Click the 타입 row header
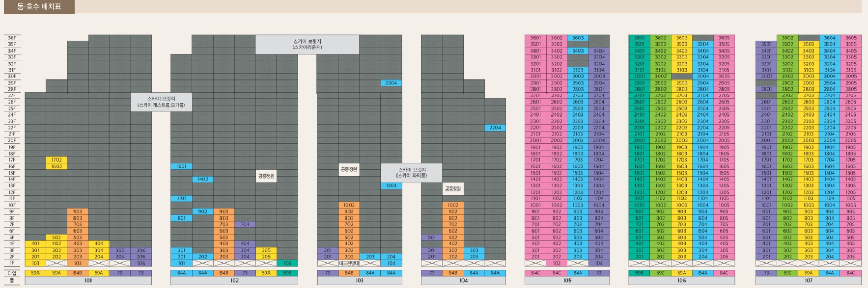The height and width of the screenshot is (288, 868). pos(12,273)
